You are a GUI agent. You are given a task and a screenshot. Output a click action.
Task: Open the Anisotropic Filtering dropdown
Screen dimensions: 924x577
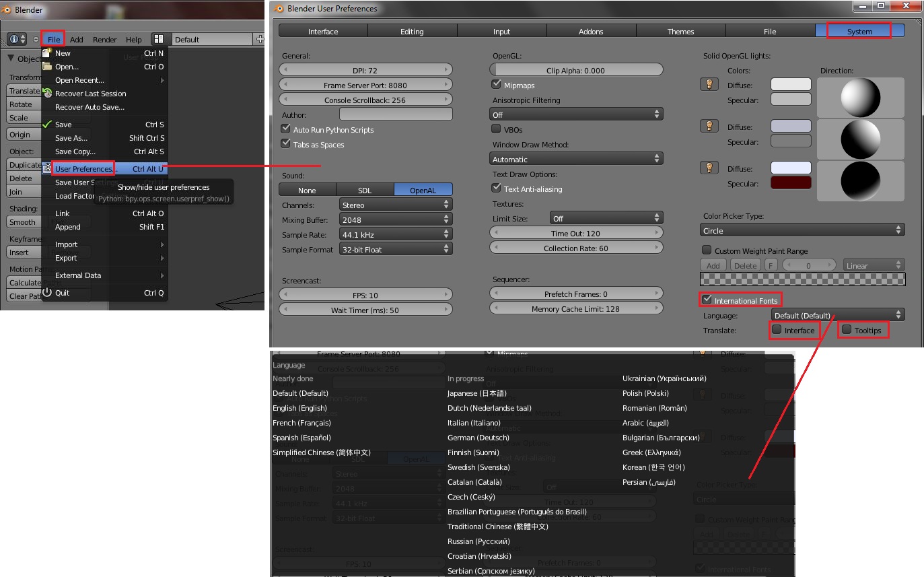pyautogui.click(x=577, y=114)
